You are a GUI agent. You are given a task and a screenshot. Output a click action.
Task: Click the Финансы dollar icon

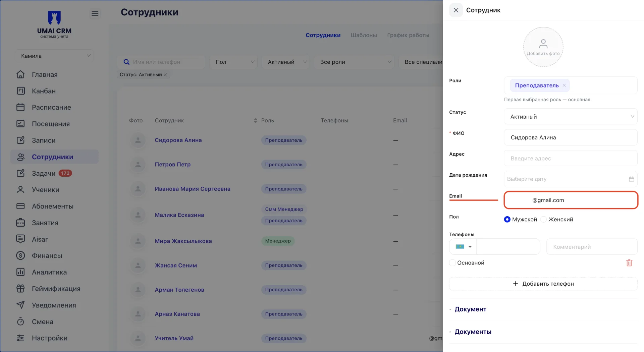click(x=20, y=255)
